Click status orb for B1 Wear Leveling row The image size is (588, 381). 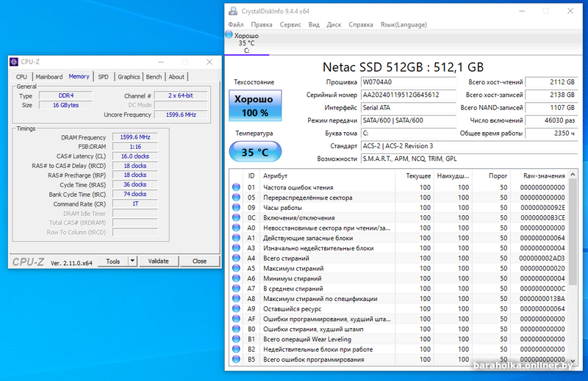pyautogui.click(x=236, y=338)
